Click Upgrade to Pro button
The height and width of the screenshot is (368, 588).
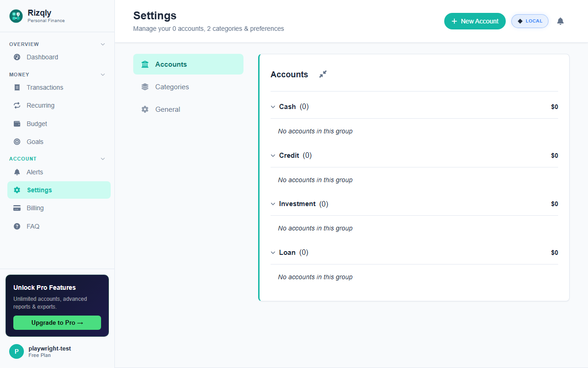coord(57,322)
